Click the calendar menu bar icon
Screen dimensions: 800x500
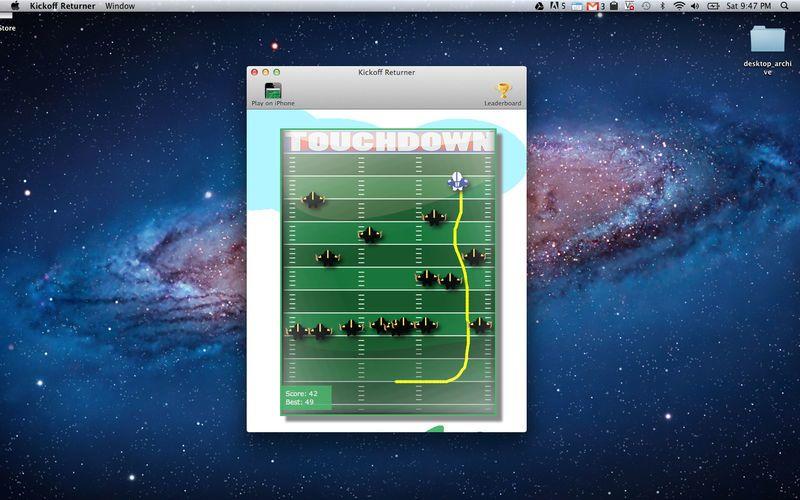577,6
